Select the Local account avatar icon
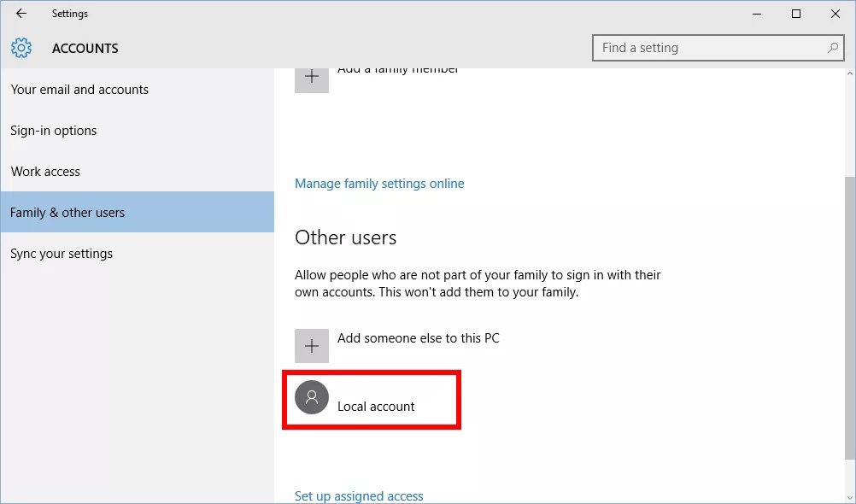The height and width of the screenshot is (504, 856). point(312,397)
